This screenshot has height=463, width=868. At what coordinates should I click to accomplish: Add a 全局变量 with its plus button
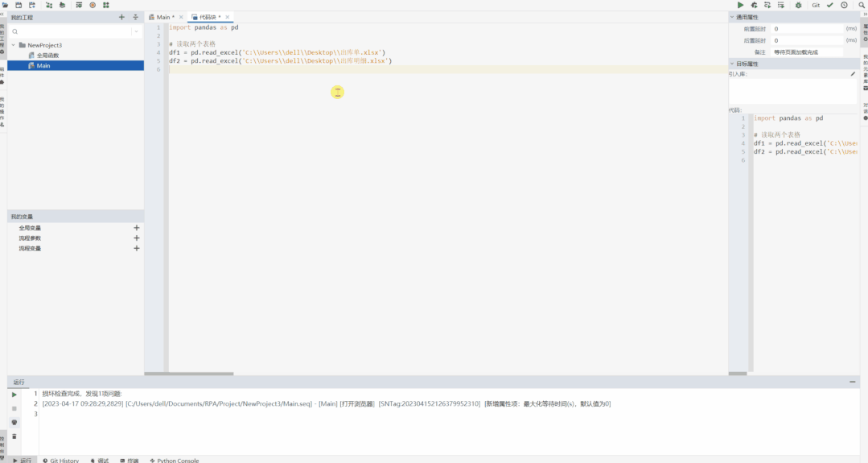pos(136,228)
